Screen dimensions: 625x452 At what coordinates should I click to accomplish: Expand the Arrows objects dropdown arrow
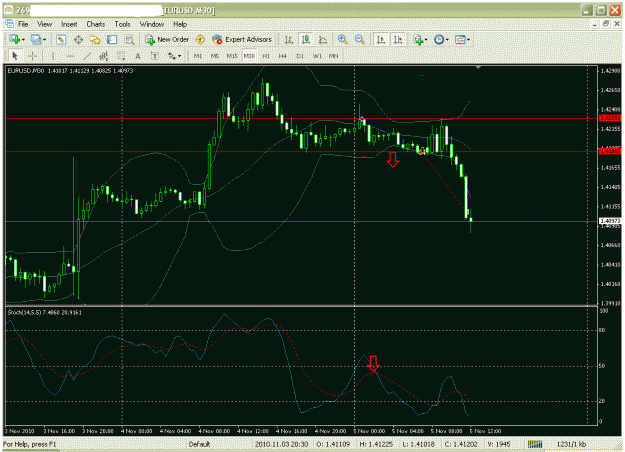179,56
